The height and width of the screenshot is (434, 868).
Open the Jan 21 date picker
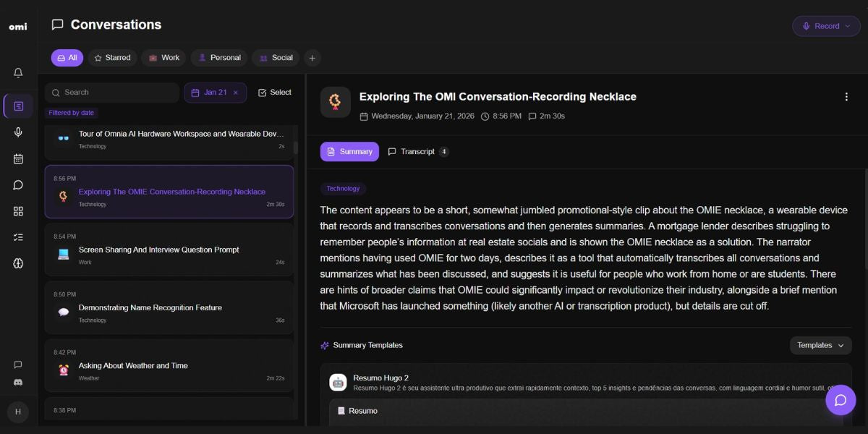tap(216, 93)
